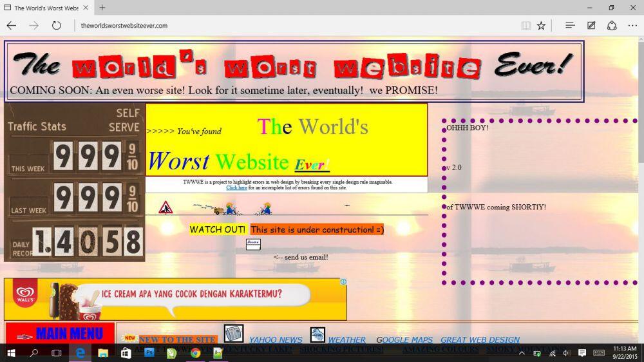The width and height of the screenshot is (644, 362).
Task: Open the Windows Store taskbar icon
Action: 126,353
